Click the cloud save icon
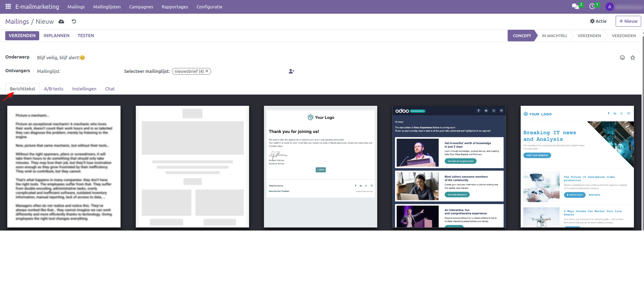Screen dimensions: 644x288 tap(61, 21)
